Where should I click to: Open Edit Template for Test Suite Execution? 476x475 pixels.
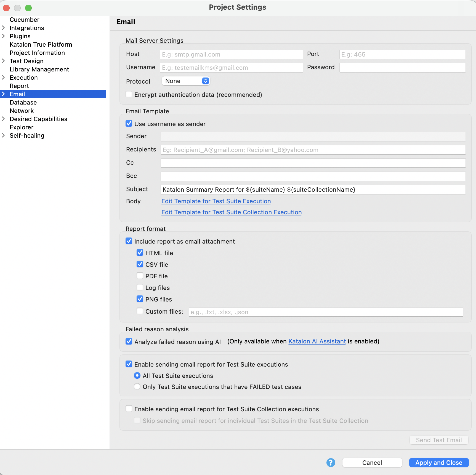[216, 201]
